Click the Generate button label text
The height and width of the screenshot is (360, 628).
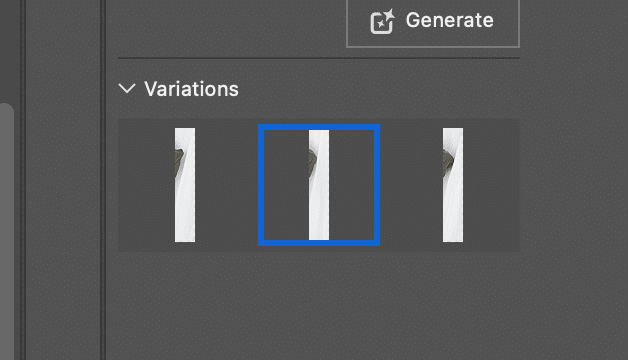(x=449, y=20)
